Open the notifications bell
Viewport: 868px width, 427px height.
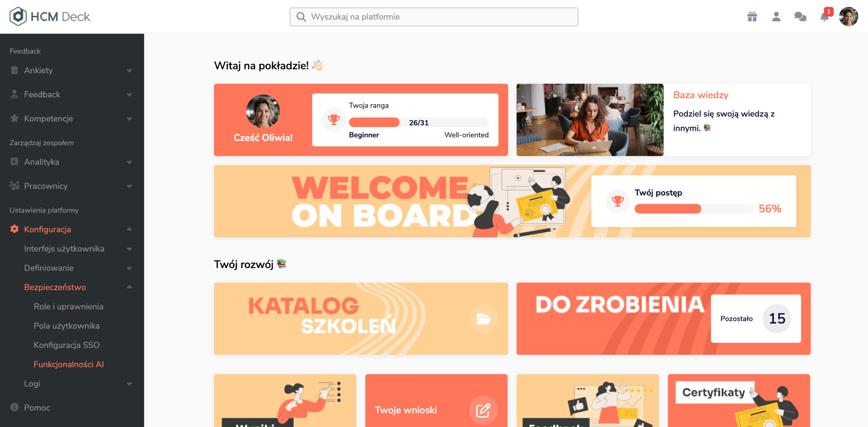click(x=825, y=17)
